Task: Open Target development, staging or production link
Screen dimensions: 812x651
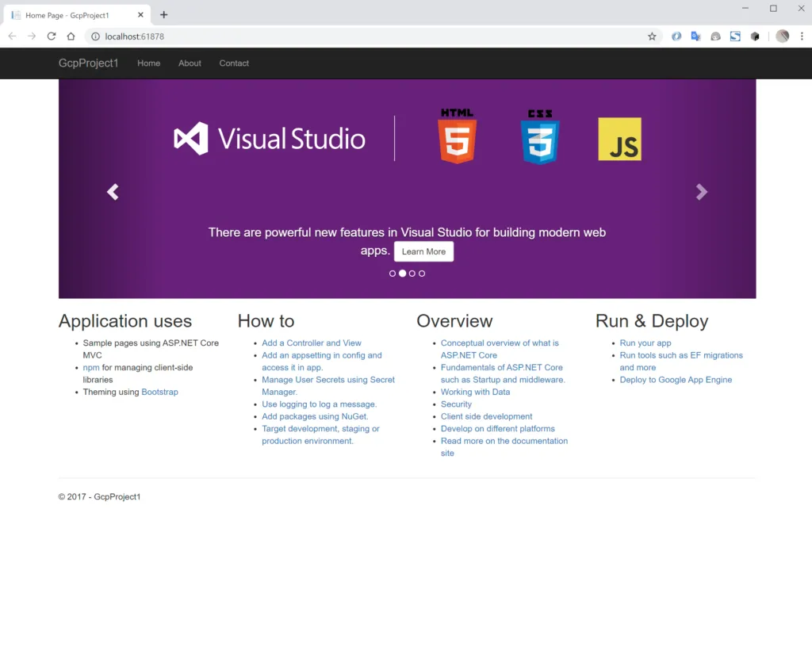Action: pos(320,435)
